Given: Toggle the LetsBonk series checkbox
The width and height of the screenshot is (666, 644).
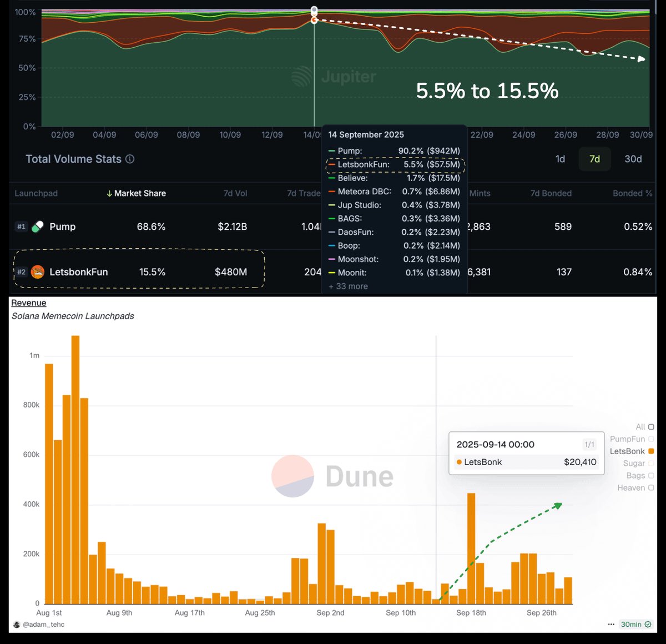Looking at the screenshot, I should coord(651,451).
